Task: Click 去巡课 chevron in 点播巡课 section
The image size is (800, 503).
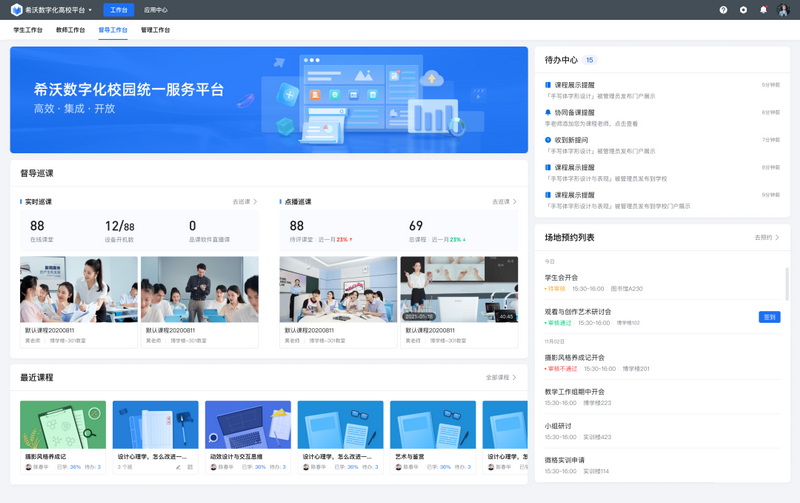Action: 514,202
